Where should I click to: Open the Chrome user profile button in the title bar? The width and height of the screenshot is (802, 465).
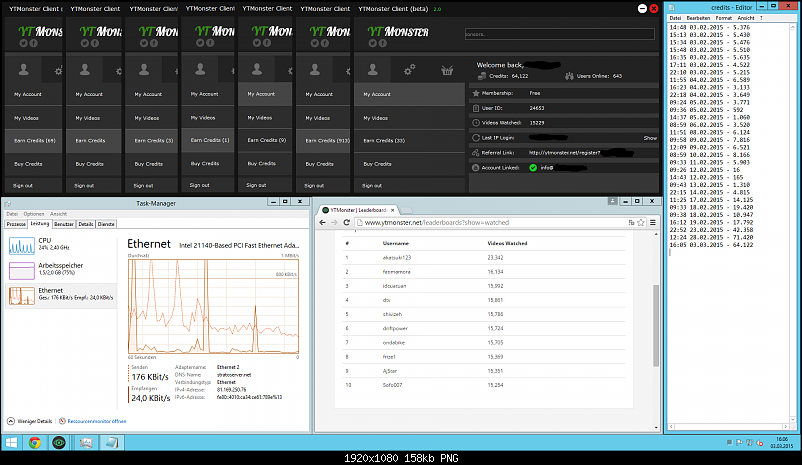[x=612, y=201]
